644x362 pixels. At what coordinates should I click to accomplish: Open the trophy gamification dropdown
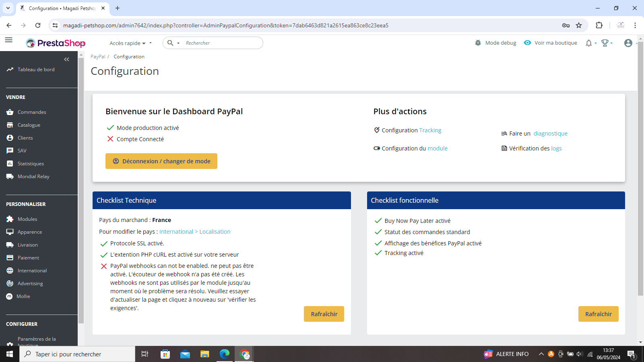[606, 43]
